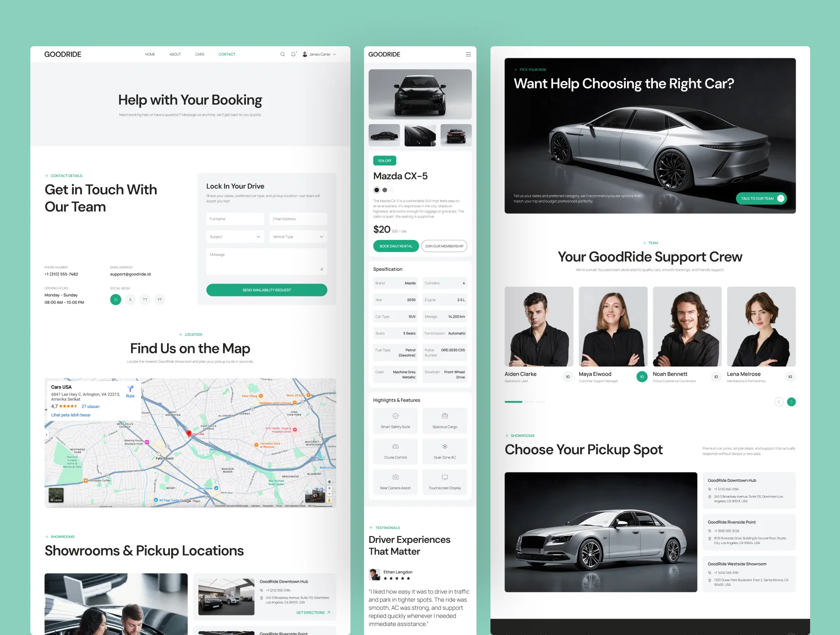Image resolution: width=840 pixels, height=635 pixels.
Task: Select the GoodRide Westside Showroom card
Action: (x=749, y=574)
